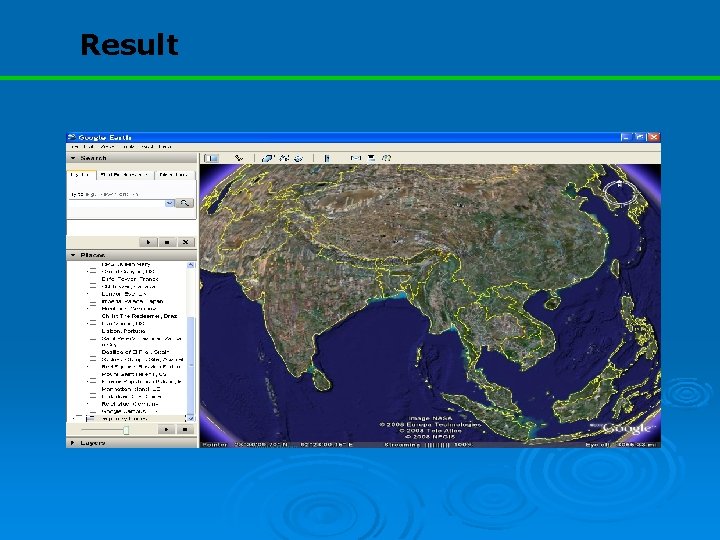
Task: Click the Eye alt value in status bar
Action: coord(622,444)
